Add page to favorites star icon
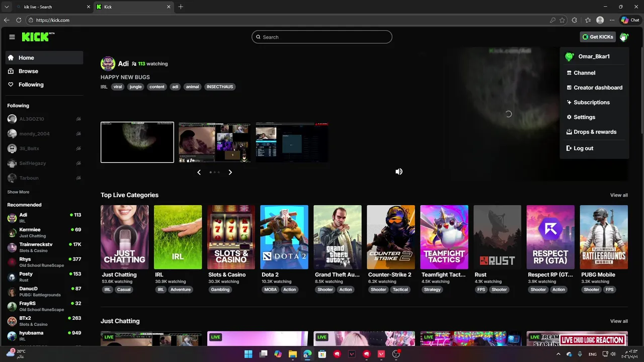 [x=562, y=20]
